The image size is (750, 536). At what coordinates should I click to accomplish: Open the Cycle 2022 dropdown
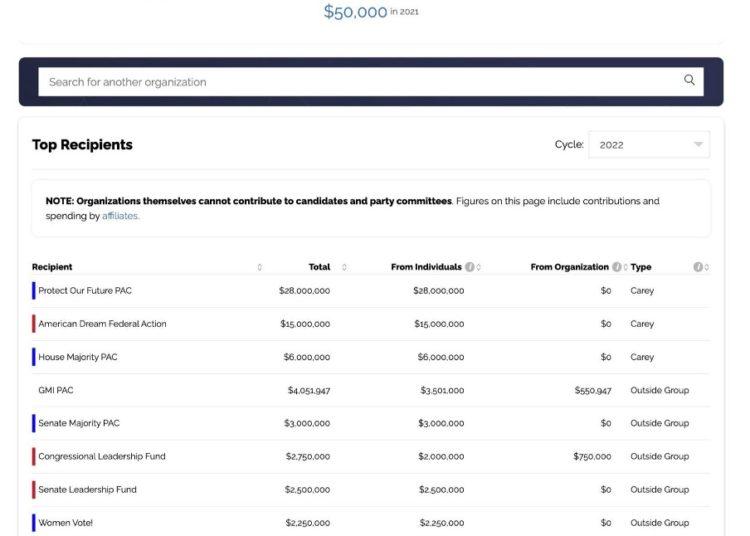point(649,145)
